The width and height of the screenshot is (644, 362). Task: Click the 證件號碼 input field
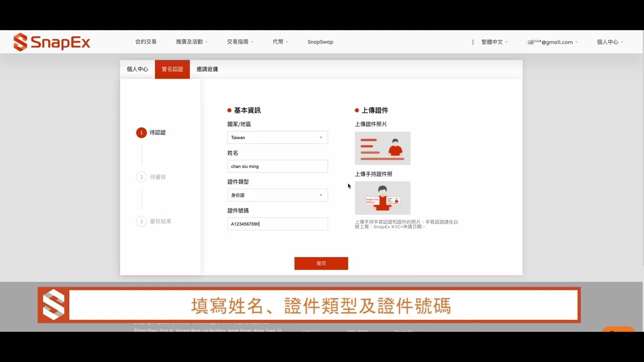[x=278, y=224]
